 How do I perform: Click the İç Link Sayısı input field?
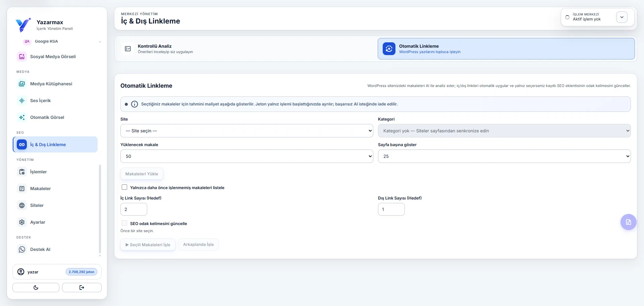tap(133, 209)
